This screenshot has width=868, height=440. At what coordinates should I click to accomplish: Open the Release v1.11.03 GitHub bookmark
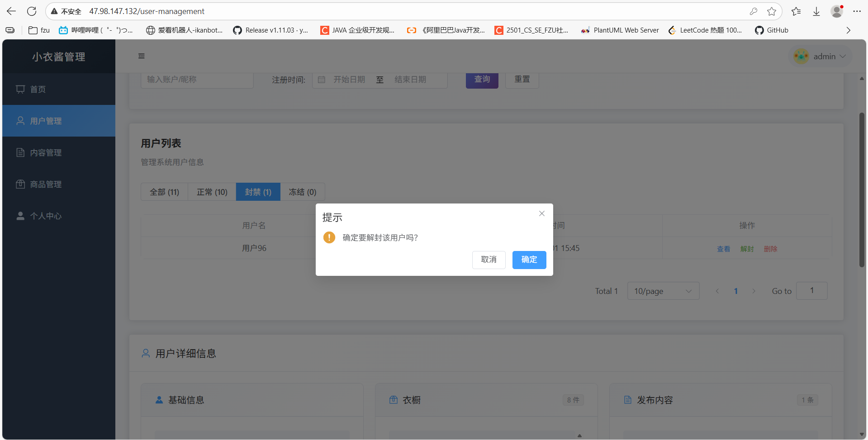coord(270,30)
